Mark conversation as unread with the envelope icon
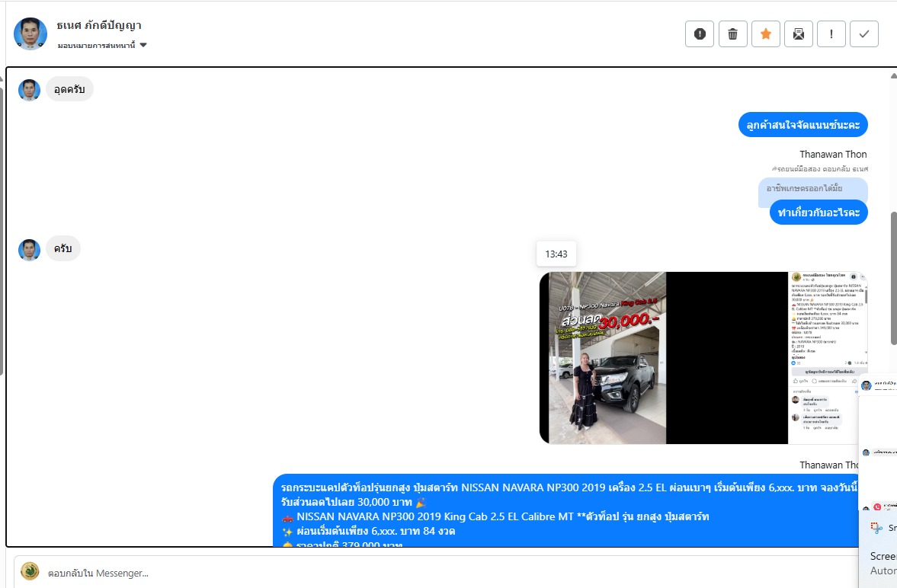 click(799, 34)
